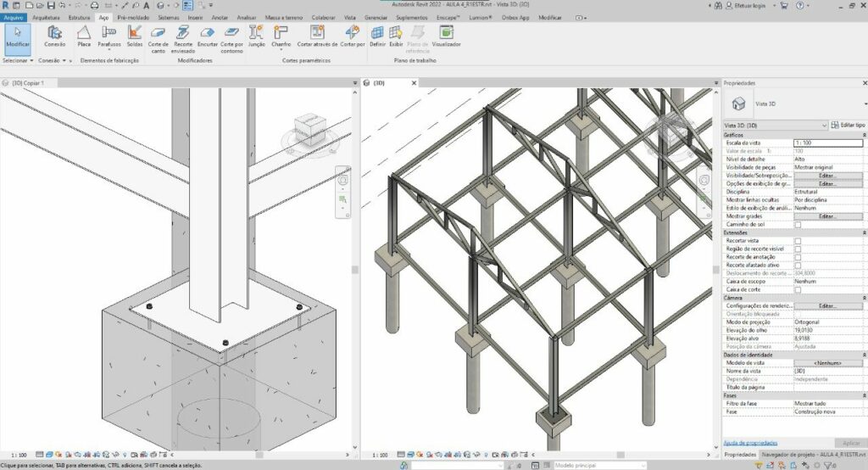Viewport: 868px width, 470px height.
Task: Open the Pré-moldado ribbon tab
Action: [133, 18]
